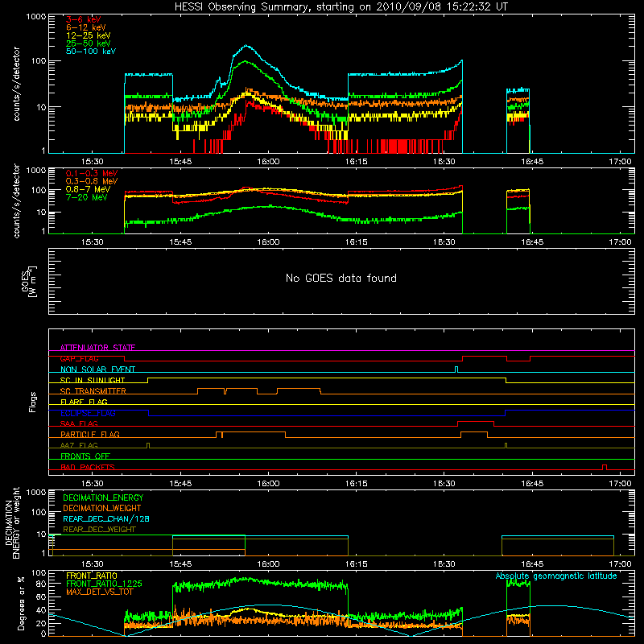Click the 17:00 tick label under keV panel
644x644 pixels.
click(x=620, y=162)
